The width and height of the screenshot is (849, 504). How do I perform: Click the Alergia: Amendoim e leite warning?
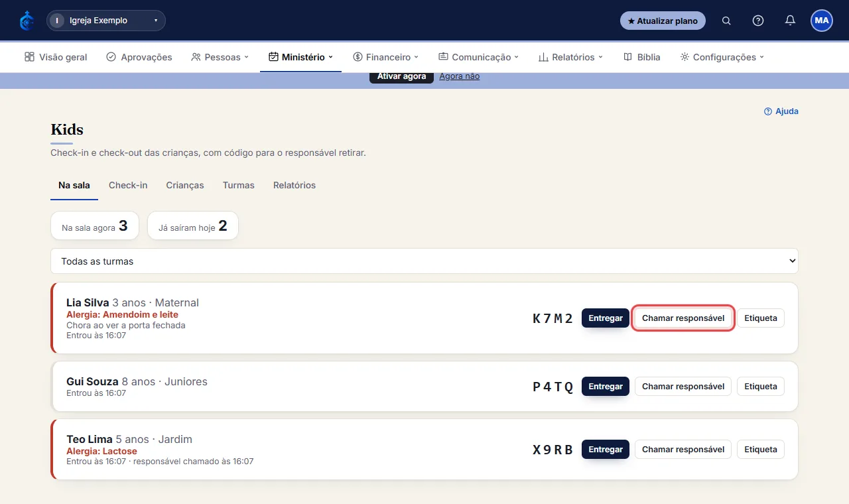(x=123, y=314)
